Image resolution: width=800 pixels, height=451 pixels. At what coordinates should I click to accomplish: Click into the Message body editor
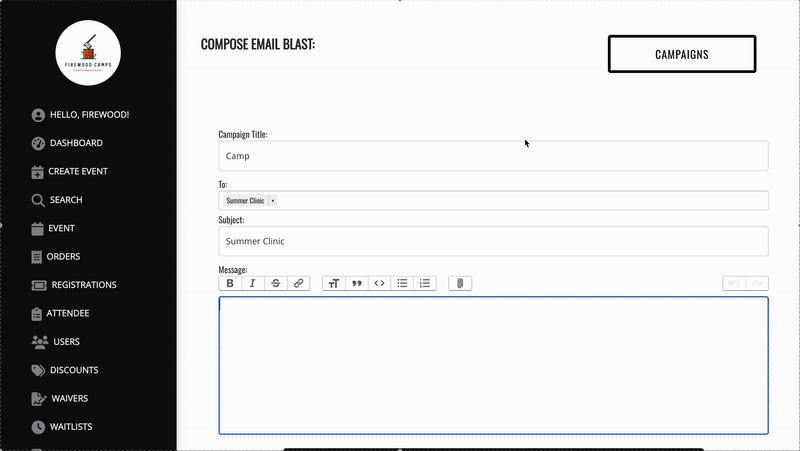493,366
